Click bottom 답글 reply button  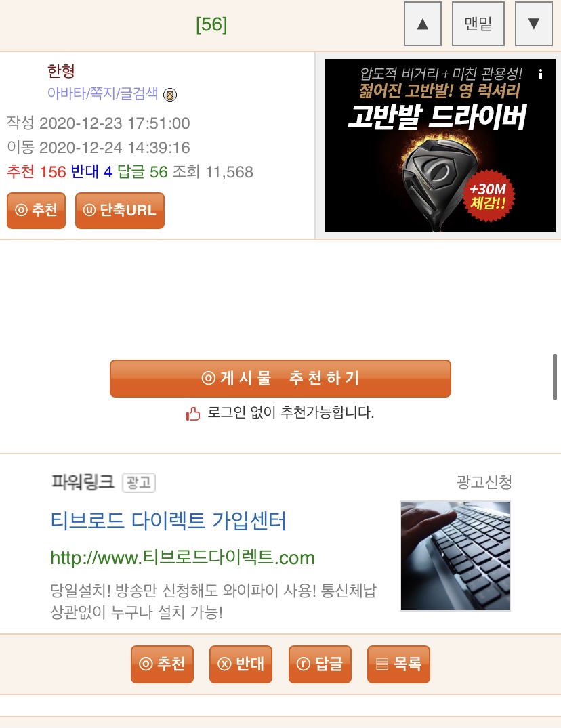[x=320, y=664]
